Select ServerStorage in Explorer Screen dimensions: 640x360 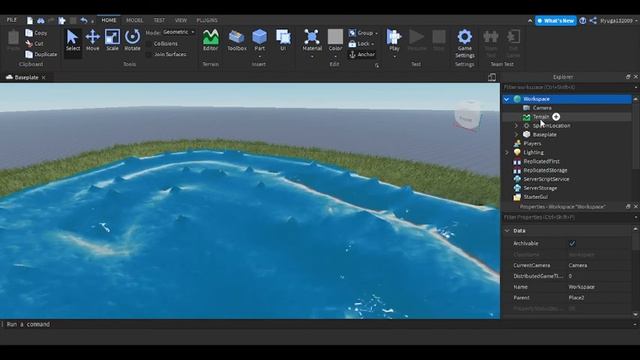pyautogui.click(x=540, y=188)
